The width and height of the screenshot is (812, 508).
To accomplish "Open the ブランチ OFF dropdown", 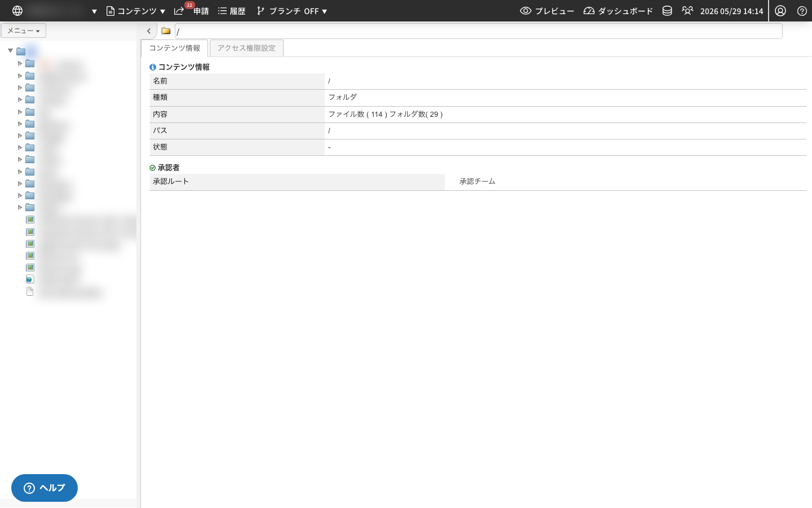I will pos(292,11).
